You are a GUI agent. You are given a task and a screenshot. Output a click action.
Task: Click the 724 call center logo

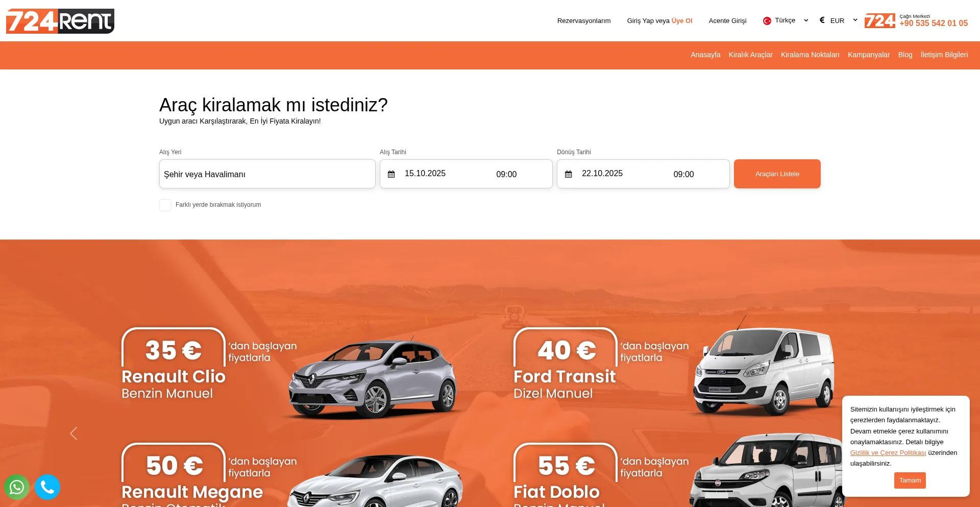point(880,21)
